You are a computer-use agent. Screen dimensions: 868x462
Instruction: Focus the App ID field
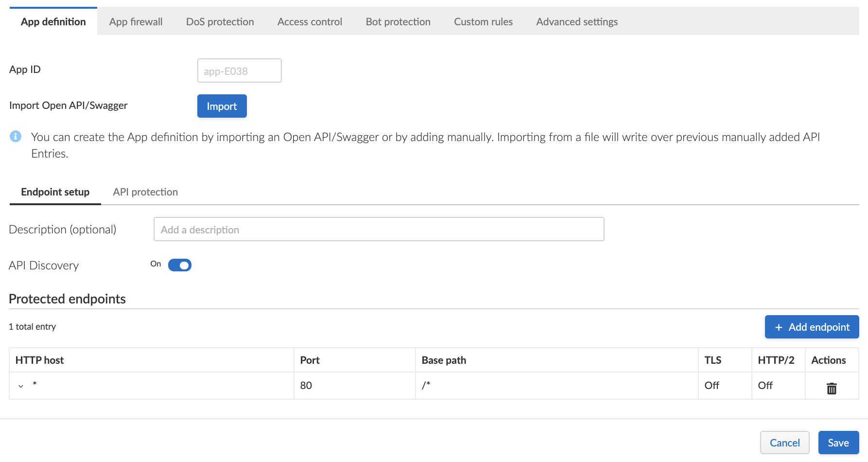click(240, 71)
